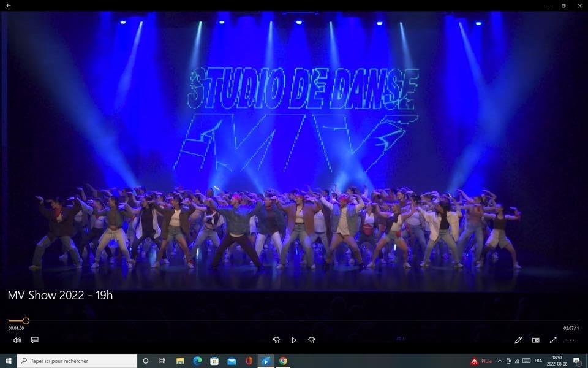
Task: Skip back 10 seconds
Action: pyautogui.click(x=276, y=340)
